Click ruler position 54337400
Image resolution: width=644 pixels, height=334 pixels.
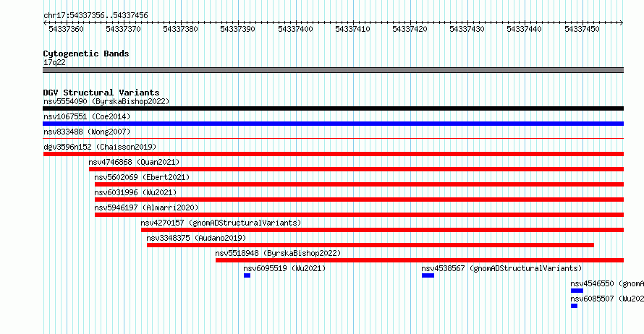tap(295, 29)
